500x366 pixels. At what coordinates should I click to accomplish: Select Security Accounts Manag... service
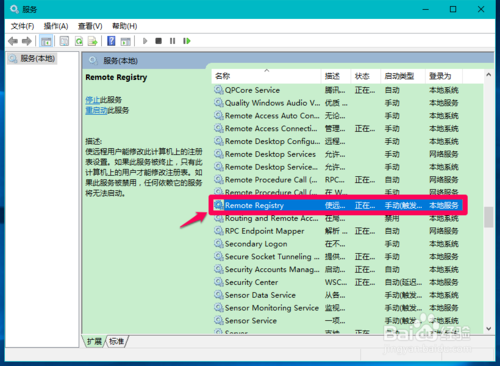(x=337, y=269)
